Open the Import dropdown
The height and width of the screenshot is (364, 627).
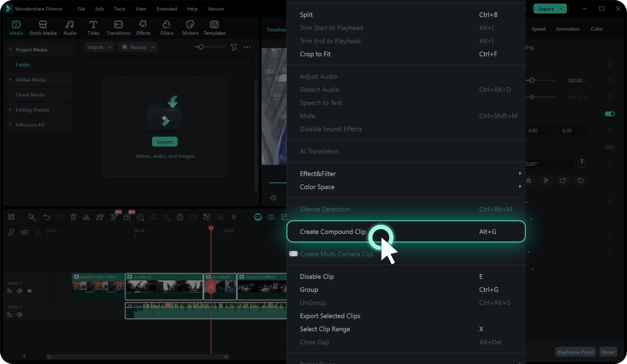pyautogui.click(x=100, y=47)
